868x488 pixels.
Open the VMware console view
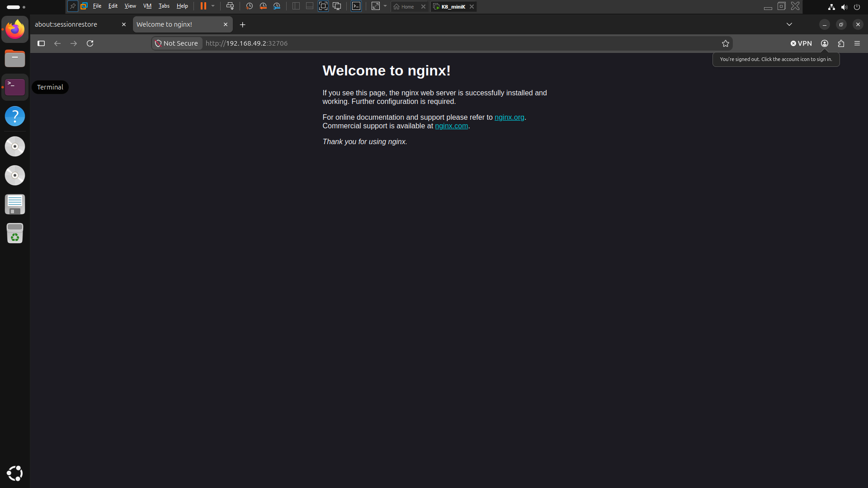click(x=356, y=6)
